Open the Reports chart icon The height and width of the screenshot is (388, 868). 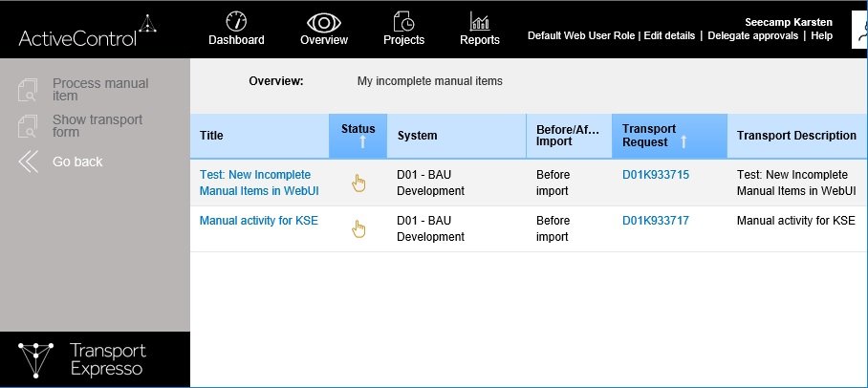[x=479, y=20]
